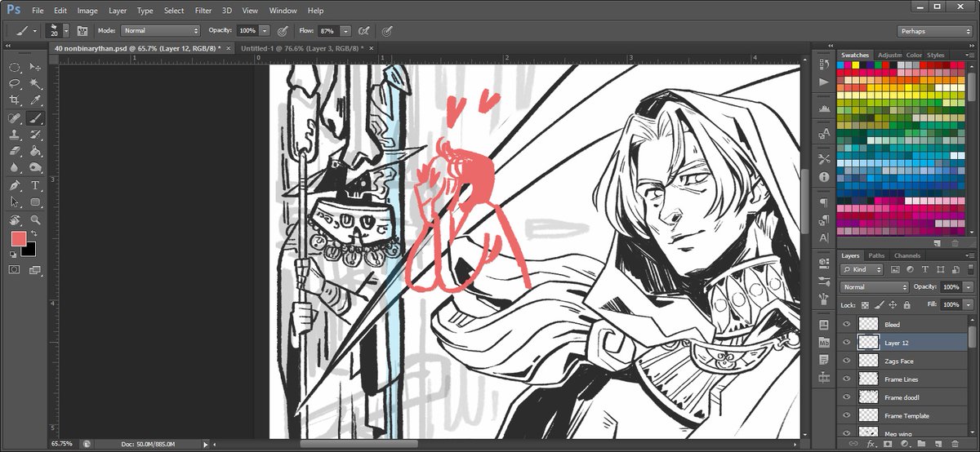Open the Opacity slider dropdown in options bar

point(264,30)
